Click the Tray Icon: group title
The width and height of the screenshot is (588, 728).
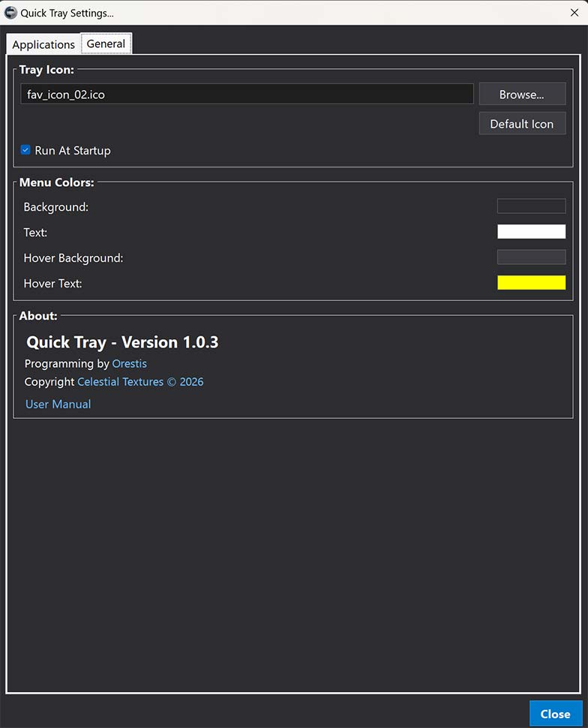click(x=46, y=70)
